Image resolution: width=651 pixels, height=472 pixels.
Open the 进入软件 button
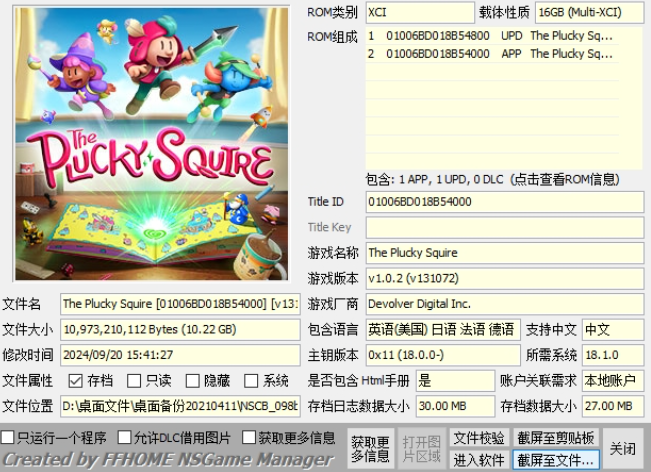[479, 460]
